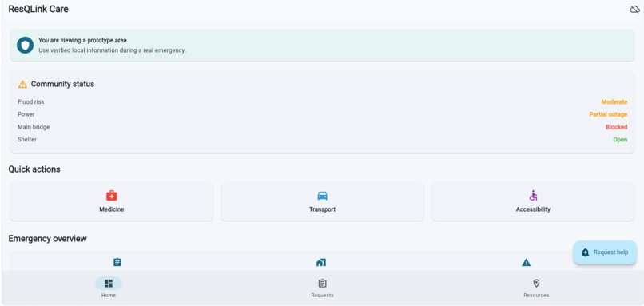644x306 pixels.
Task: Click the Home dashboard grid icon
Action: (109, 284)
